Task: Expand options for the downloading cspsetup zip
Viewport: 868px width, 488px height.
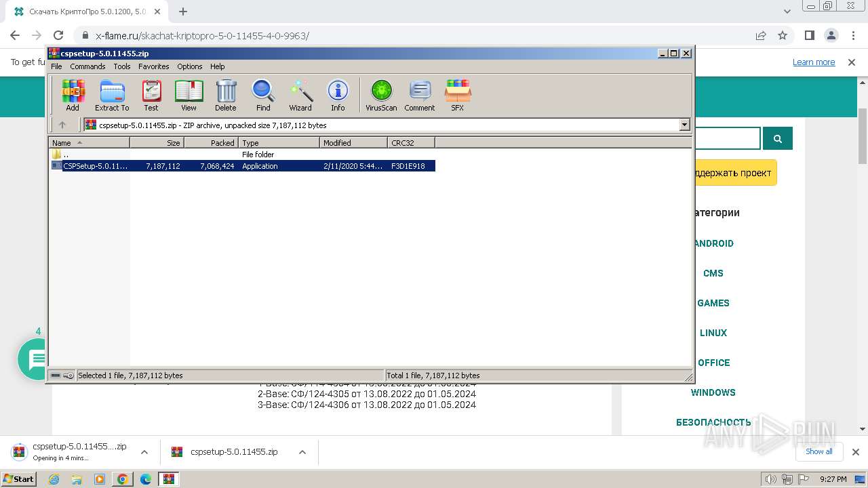Action: (x=144, y=452)
